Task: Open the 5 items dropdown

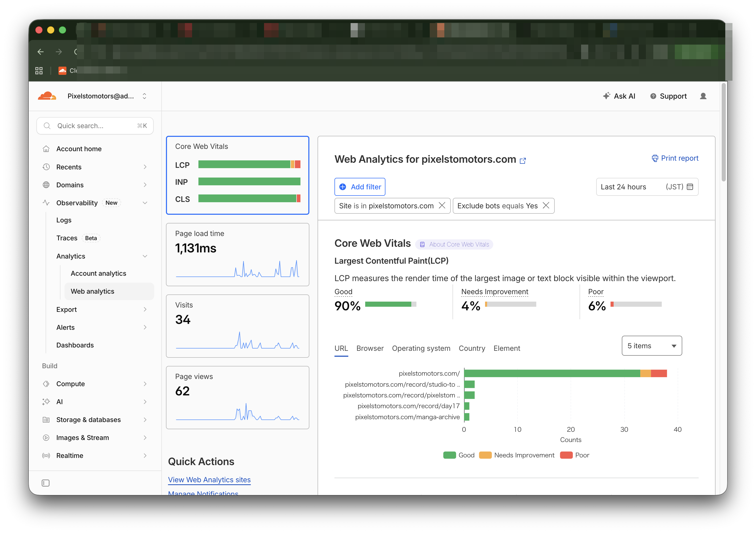Action: 652,346
